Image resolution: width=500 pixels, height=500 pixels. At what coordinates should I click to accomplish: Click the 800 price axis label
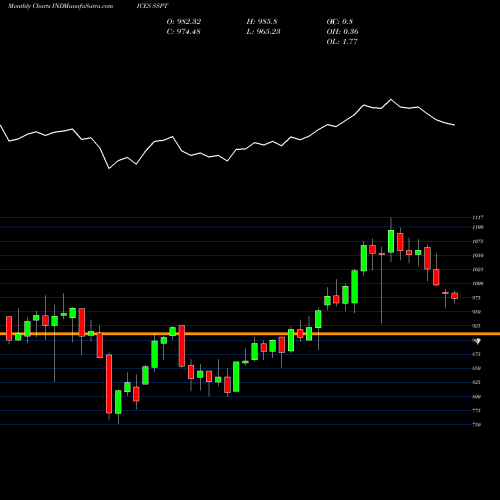[x=476, y=397]
